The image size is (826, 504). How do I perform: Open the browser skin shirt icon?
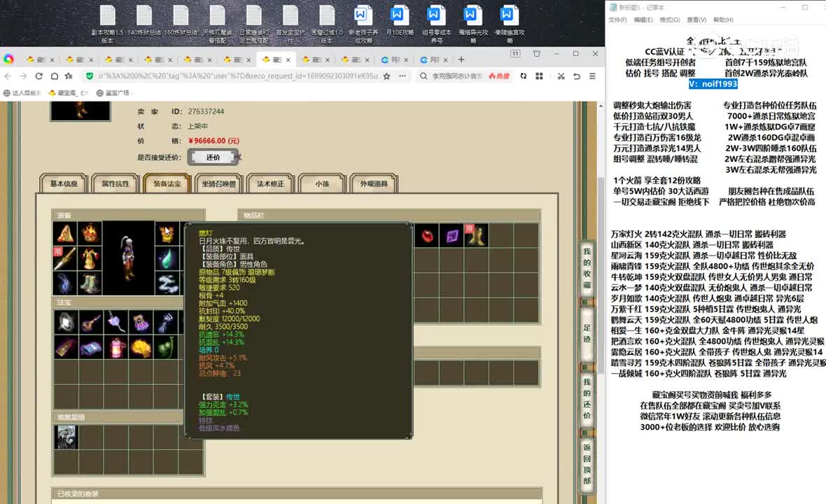pos(537,53)
